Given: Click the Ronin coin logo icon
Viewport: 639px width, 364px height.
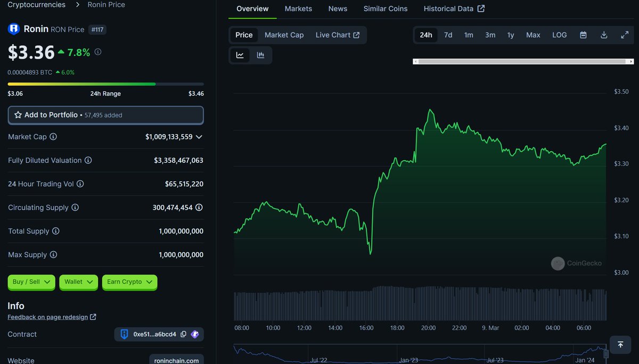Looking at the screenshot, I should (x=13, y=29).
